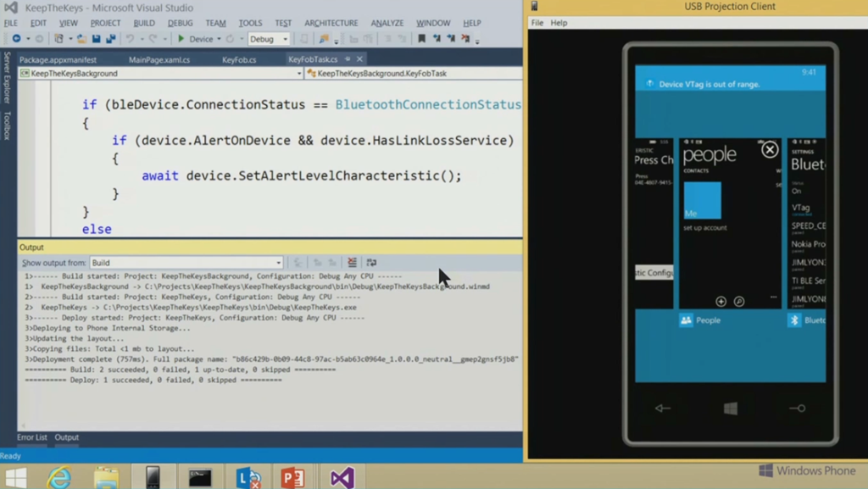Clear all bookmarks with red X icon

[465, 39]
